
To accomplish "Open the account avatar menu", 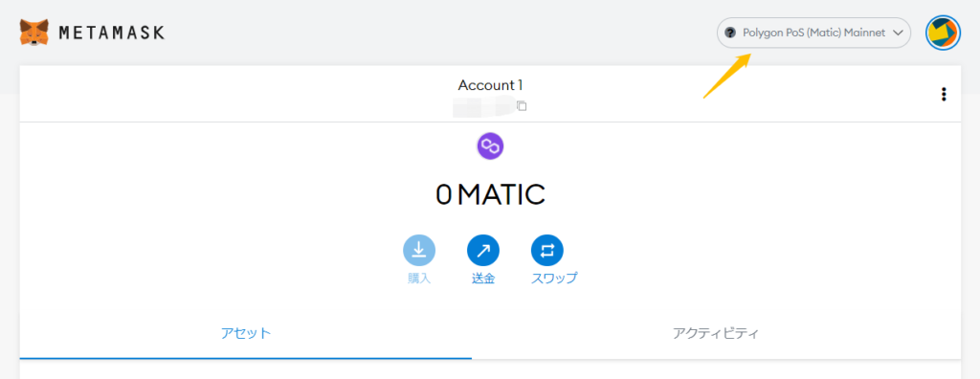I will click(x=943, y=33).
